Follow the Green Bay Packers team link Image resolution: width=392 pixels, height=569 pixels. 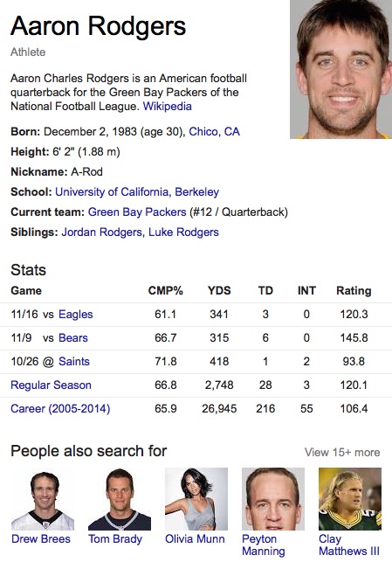point(137,212)
